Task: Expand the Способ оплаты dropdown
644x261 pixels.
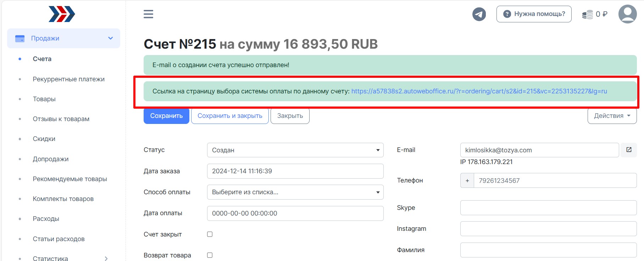Action: pyautogui.click(x=295, y=192)
